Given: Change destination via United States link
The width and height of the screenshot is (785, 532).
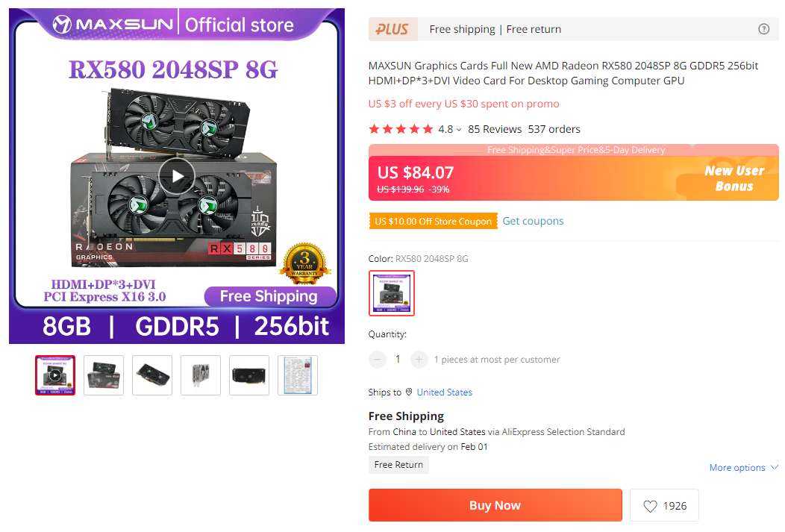Looking at the screenshot, I should click(x=445, y=392).
